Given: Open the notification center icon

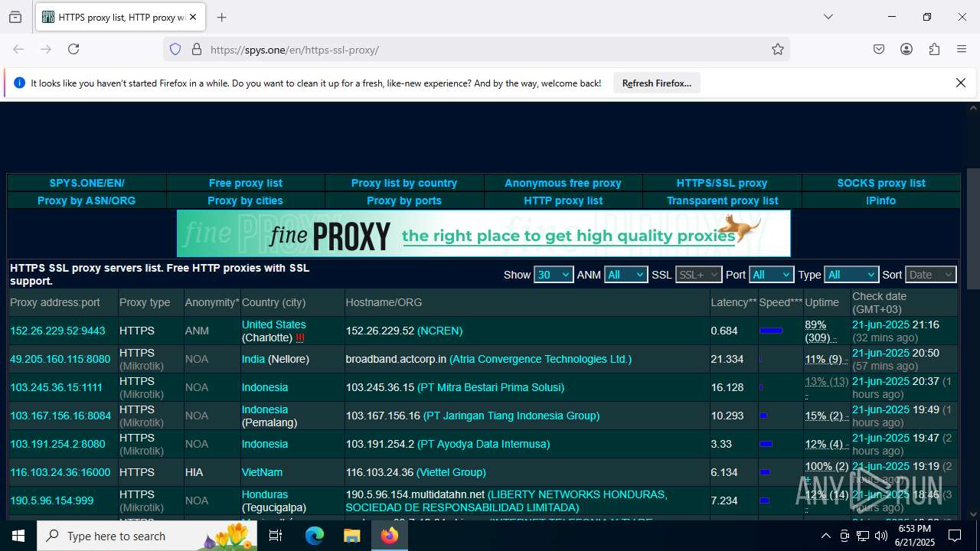Looking at the screenshot, I should (x=954, y=536).
